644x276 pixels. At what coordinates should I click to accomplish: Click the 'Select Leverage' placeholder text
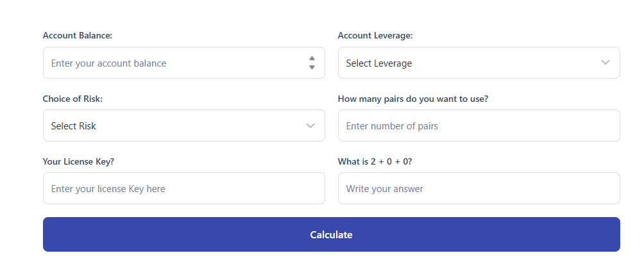point(379,63)
